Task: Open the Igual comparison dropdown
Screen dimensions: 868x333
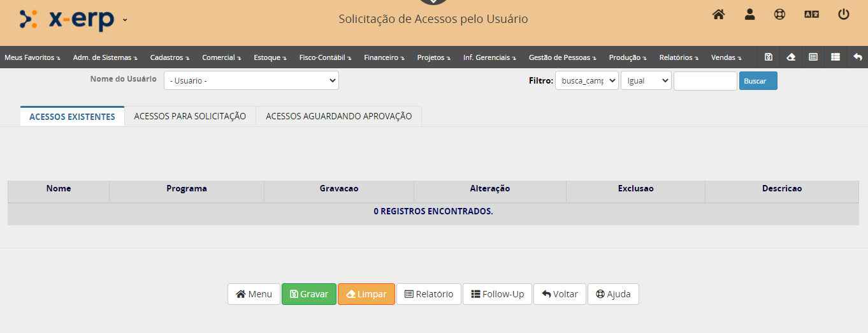Action: 646,80
